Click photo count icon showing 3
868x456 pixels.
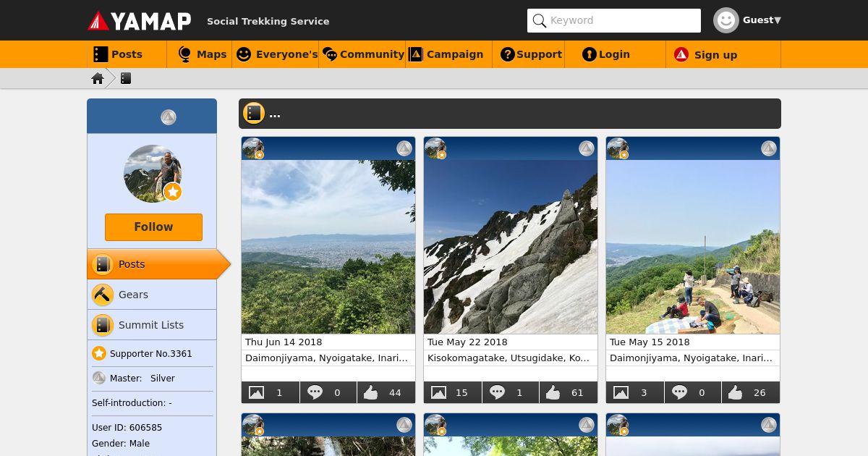(x=621, y=392)
